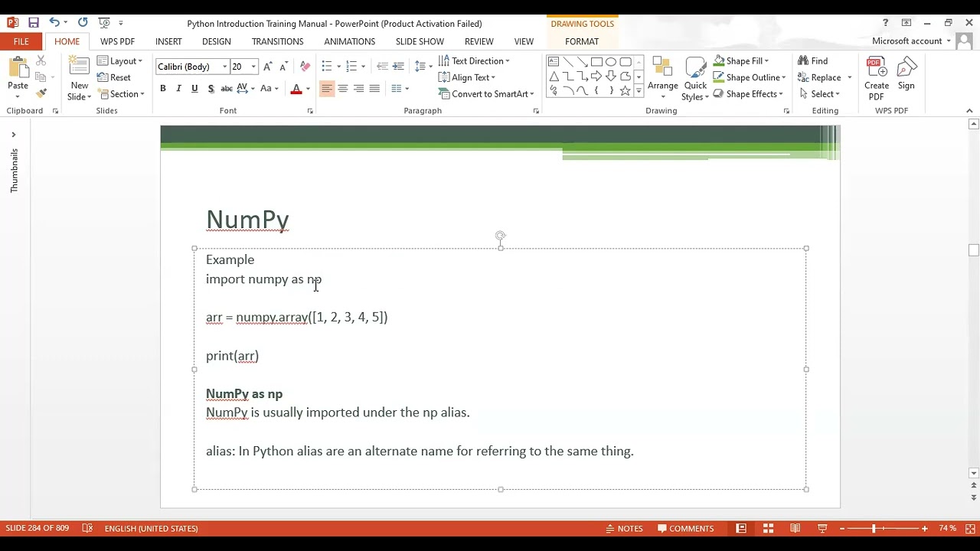Switch to the INSERT tab
Image resolution: width=980 pixels, height=551 pixels.
168,41
